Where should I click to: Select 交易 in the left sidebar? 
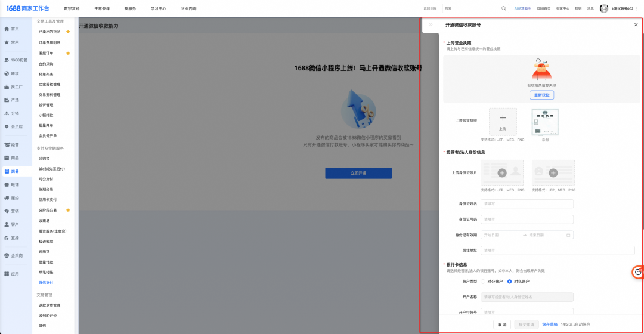[x=12, y=171]
